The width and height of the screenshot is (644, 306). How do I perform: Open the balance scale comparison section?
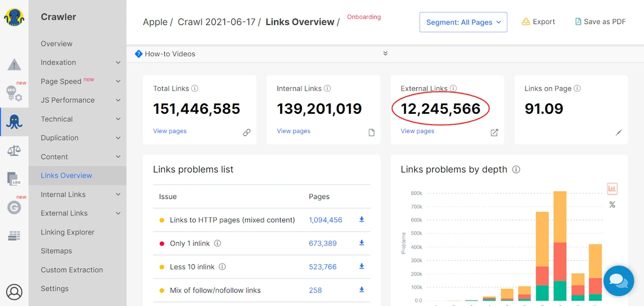click(x=14, y=150)
